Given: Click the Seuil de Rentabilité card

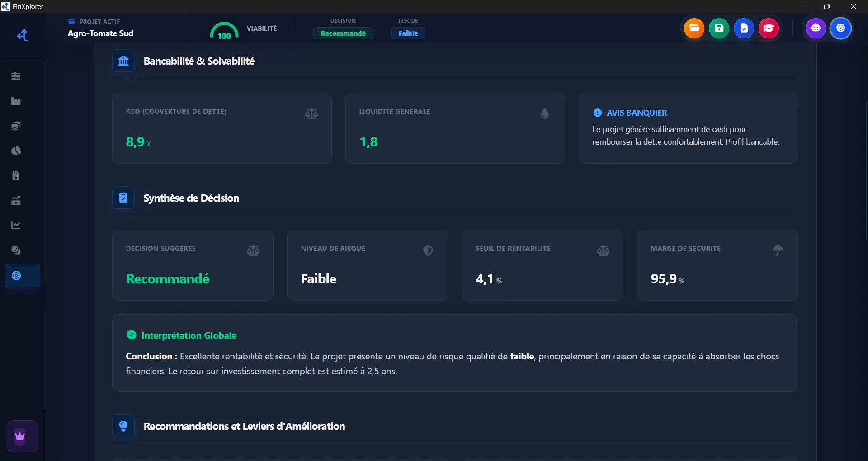Looking at the screenshot, I should tap(542, 265).
